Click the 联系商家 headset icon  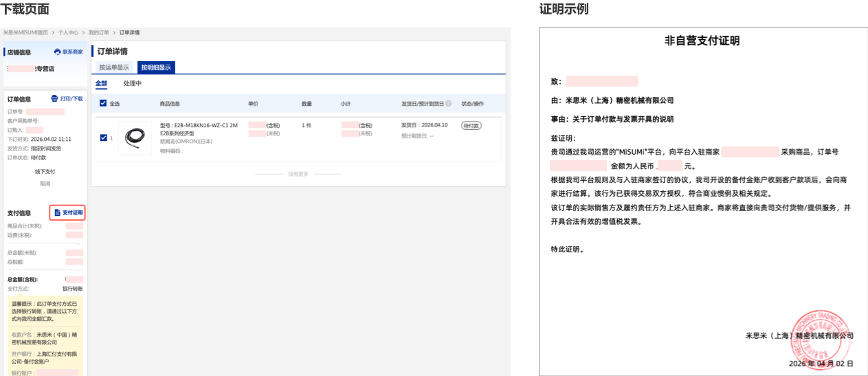coord(58,52)
